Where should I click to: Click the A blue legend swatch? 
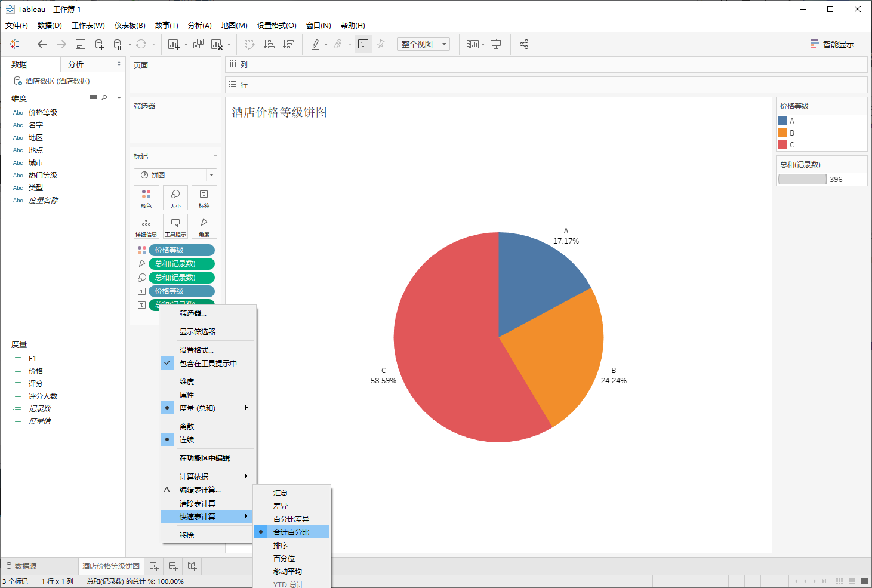[782, 121]
